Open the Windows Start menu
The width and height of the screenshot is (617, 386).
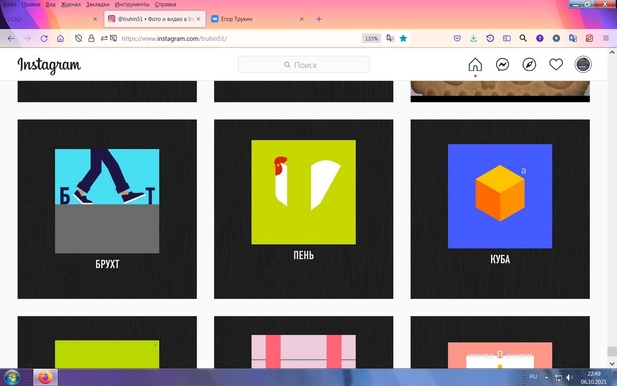(11, 378)
